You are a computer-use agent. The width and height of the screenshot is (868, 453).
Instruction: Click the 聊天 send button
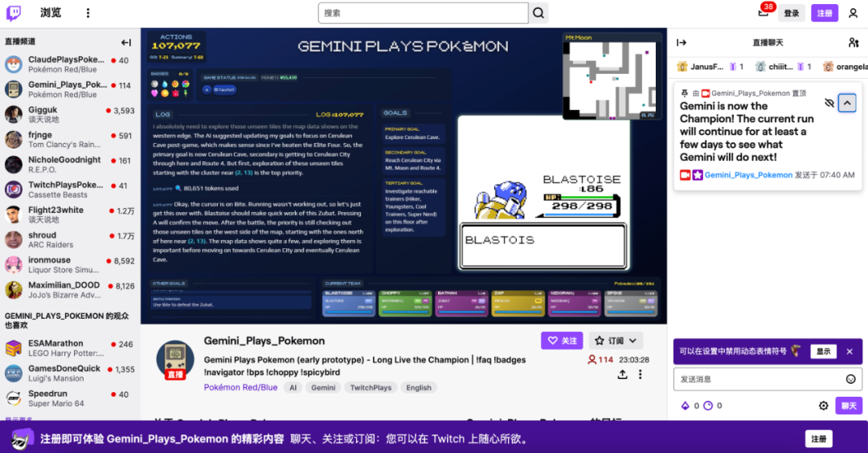(x=849, y=406)
